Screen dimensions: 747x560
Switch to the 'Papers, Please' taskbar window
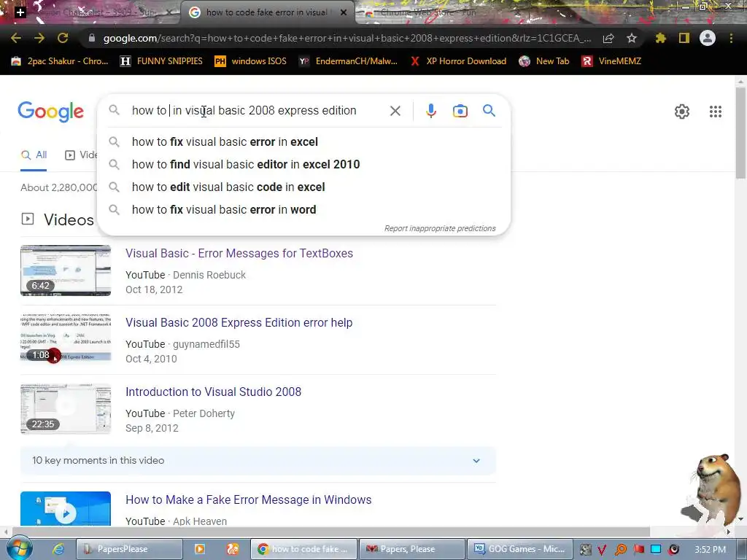pos(411,549)
